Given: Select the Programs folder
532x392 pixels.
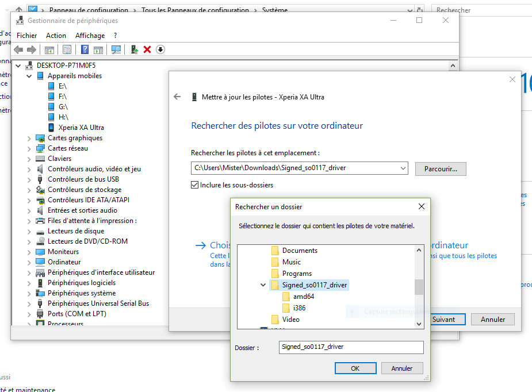Looking at the screenshot, I should 297,274.
